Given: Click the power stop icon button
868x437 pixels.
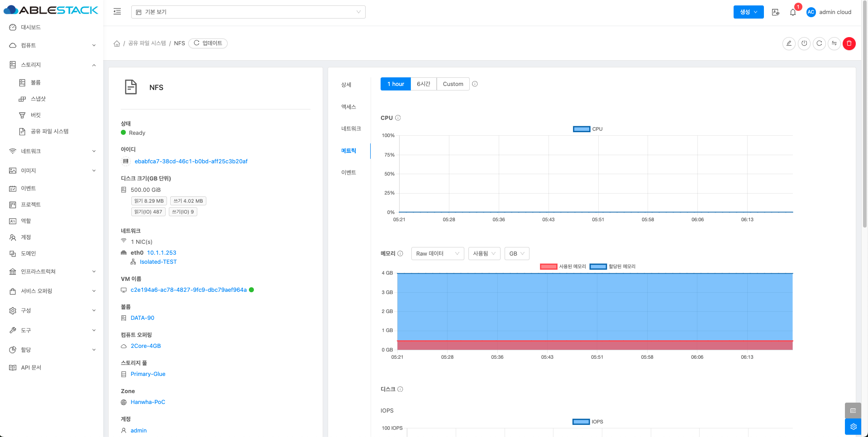Looking at the screenshot, I should 804,43.
